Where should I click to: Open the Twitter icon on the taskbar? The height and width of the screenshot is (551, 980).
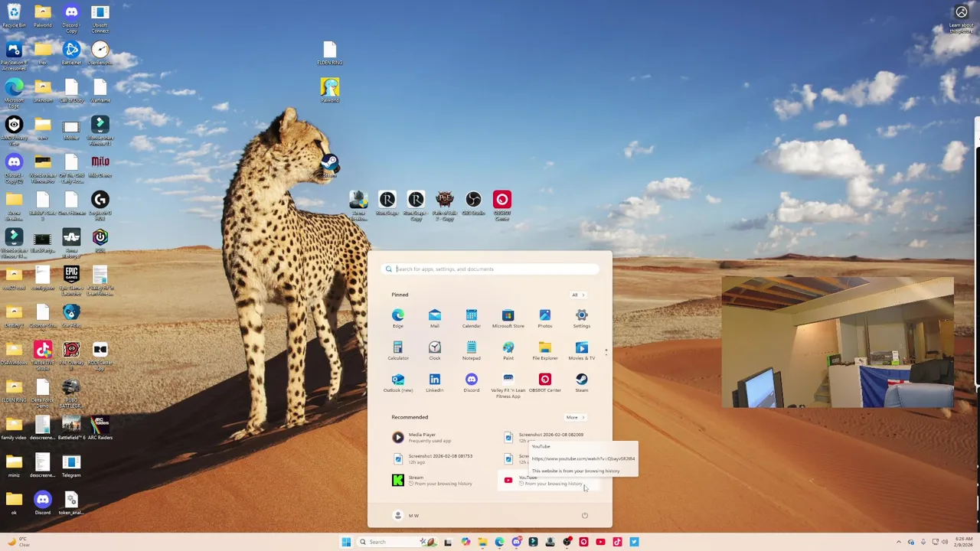(634, 542)
